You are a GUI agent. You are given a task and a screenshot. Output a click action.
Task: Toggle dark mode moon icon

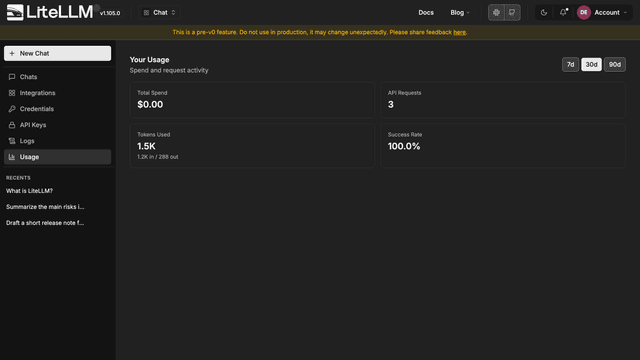point(544,13)
